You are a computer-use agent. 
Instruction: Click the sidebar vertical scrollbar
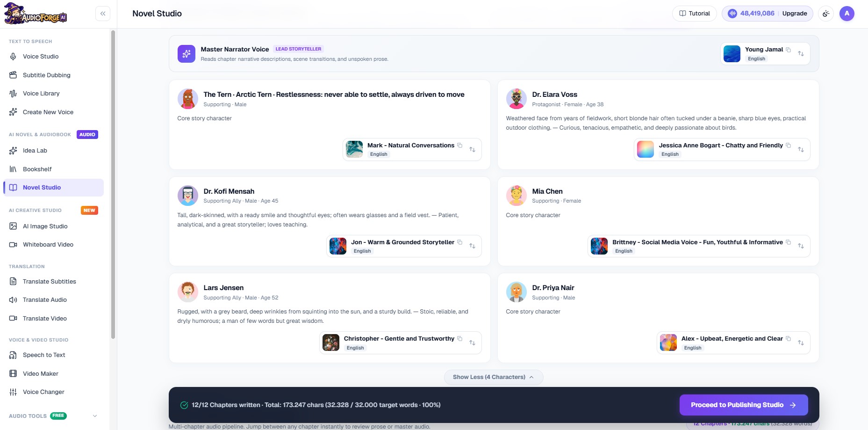coord(113,185)
